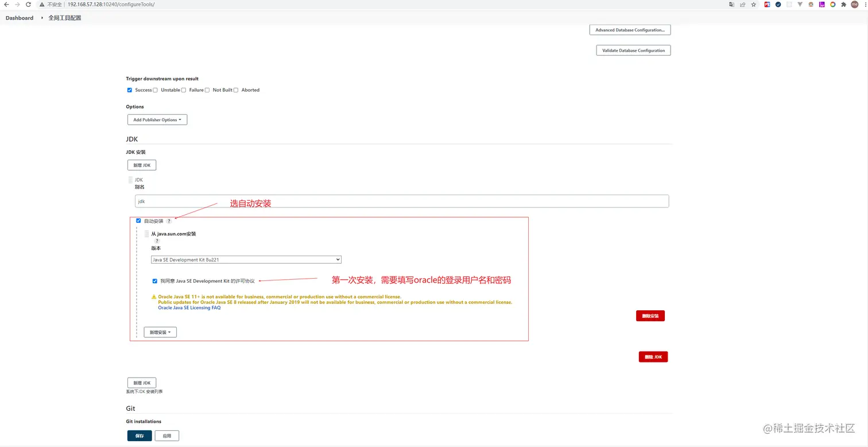This screenshot has height=447, width=868.
Task: Click the bottom 新增 JDK button above 系统下JDK 安装列表
Action: pos(142,383)
